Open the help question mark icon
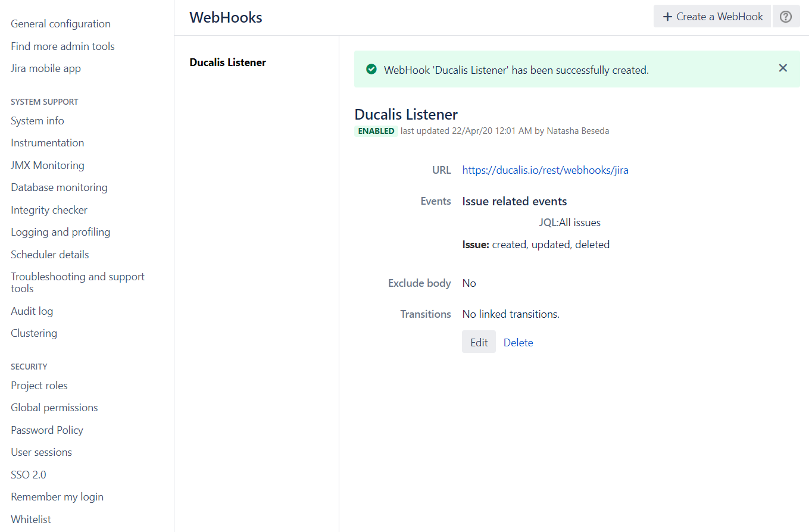Screen dimensions: 809x532 (x=786, y=17)
